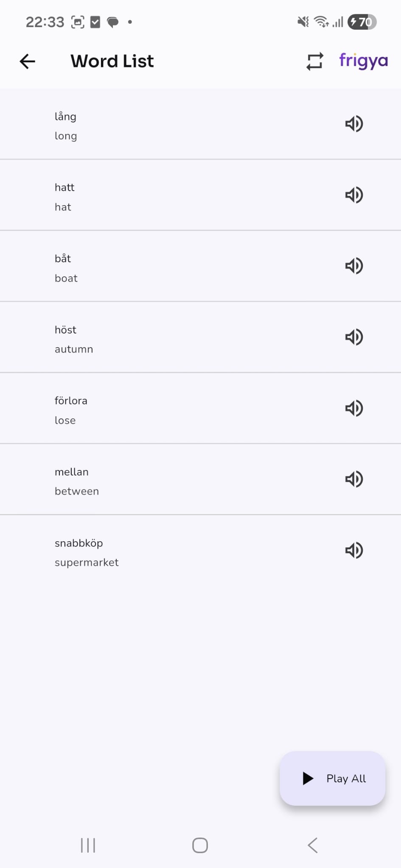The width and height of the screenshot is (401, 868).
Task: Tap the speaker icon for båt
Action: coord(353,266)
